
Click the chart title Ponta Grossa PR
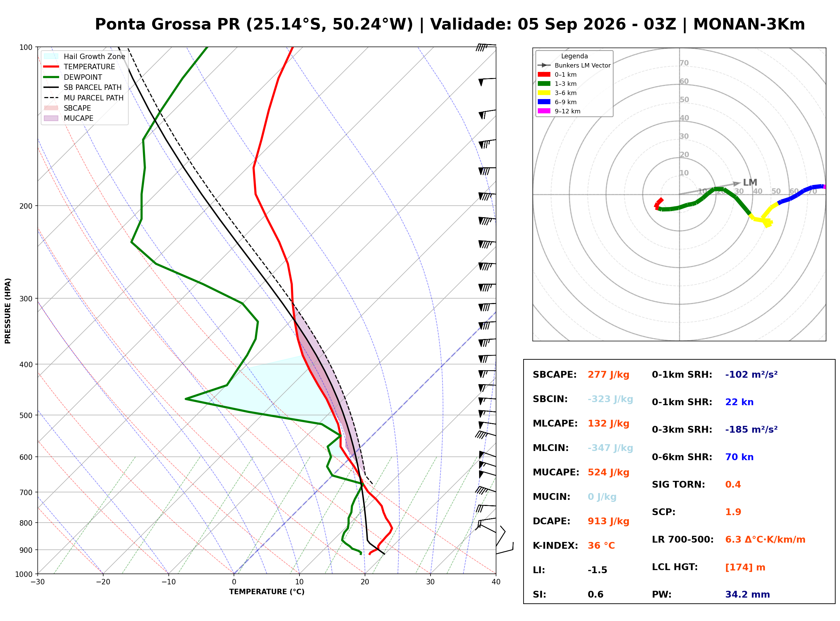pyautogui.click(x=167, y=24)
